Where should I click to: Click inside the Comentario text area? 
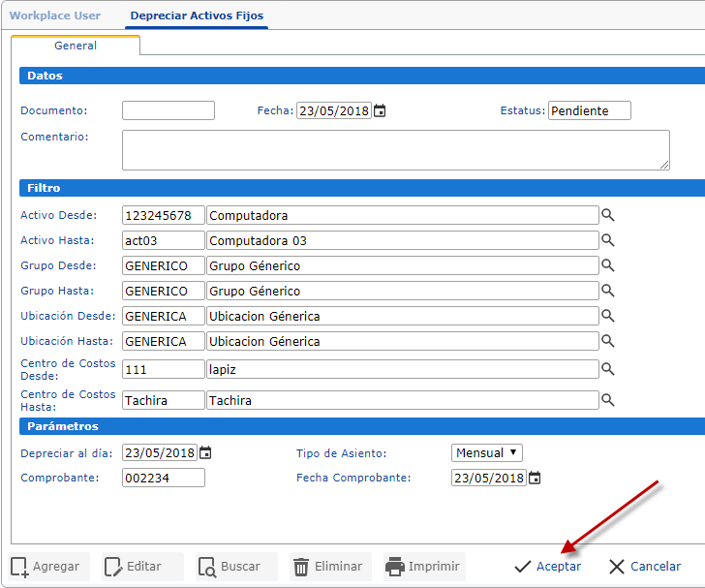(x=395, y=150)
